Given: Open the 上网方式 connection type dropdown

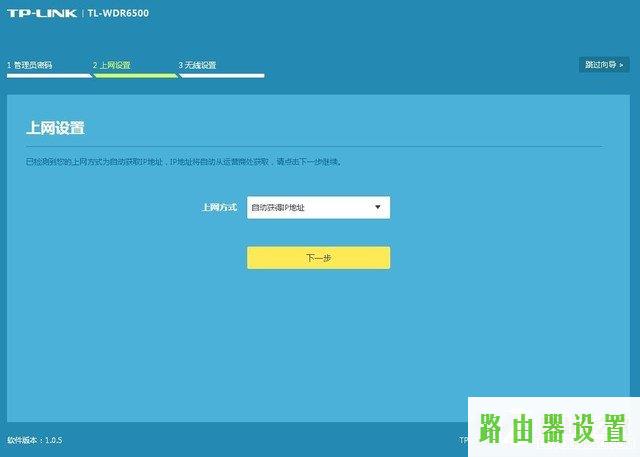Looking at the screenshot, I should 318,207.
